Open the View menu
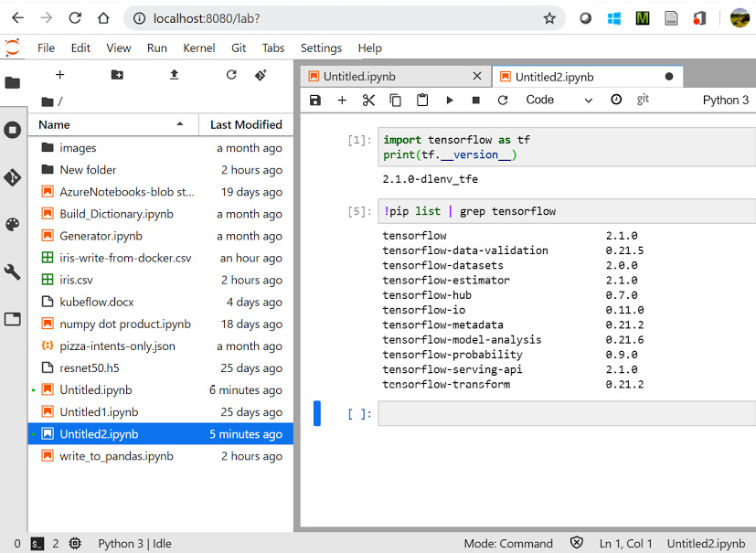756x553 pixels. pos(119,48)
